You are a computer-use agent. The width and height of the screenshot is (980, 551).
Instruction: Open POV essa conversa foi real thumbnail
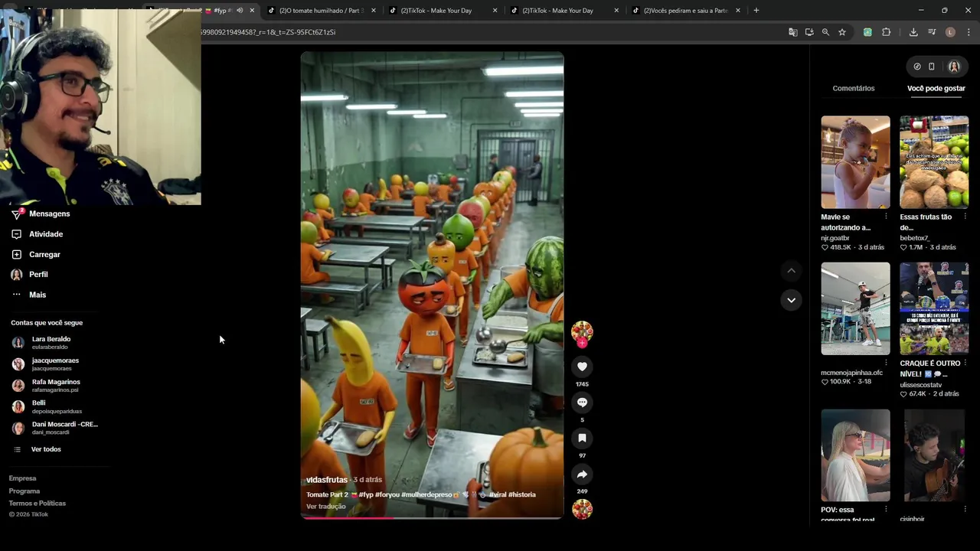pyautogui.click(x=855, y=455)
